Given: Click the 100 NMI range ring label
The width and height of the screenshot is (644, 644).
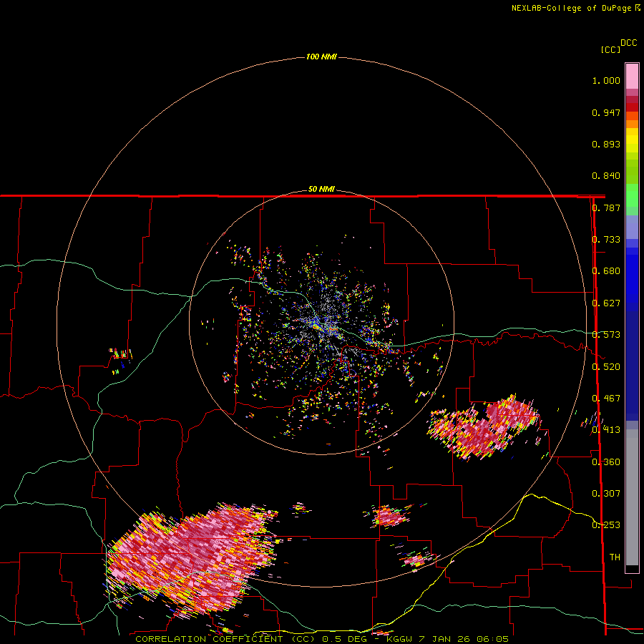Looking at the screenshot, I should point(321,57).
